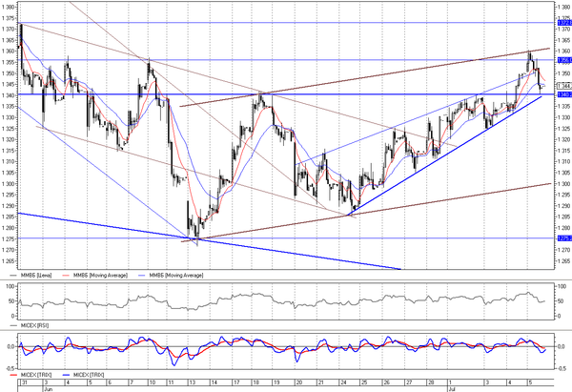Click date 6 on the time axis
The width and height of the screenshot is (572, 392).
pyautogui.click(x=110, y=382)
